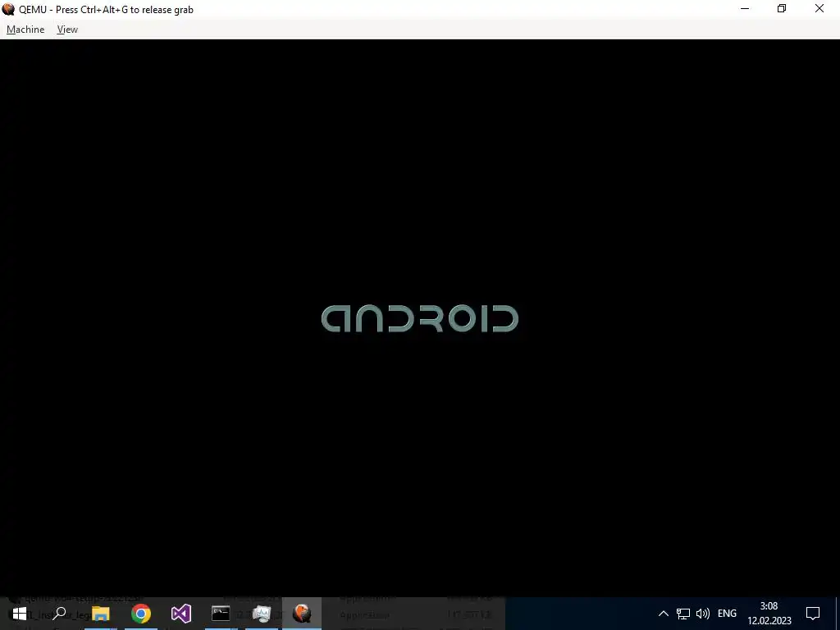This screenshot has width=840, height=630.
Task: Select the QEMU taskbar icon
Action: (x=302, y=614)
